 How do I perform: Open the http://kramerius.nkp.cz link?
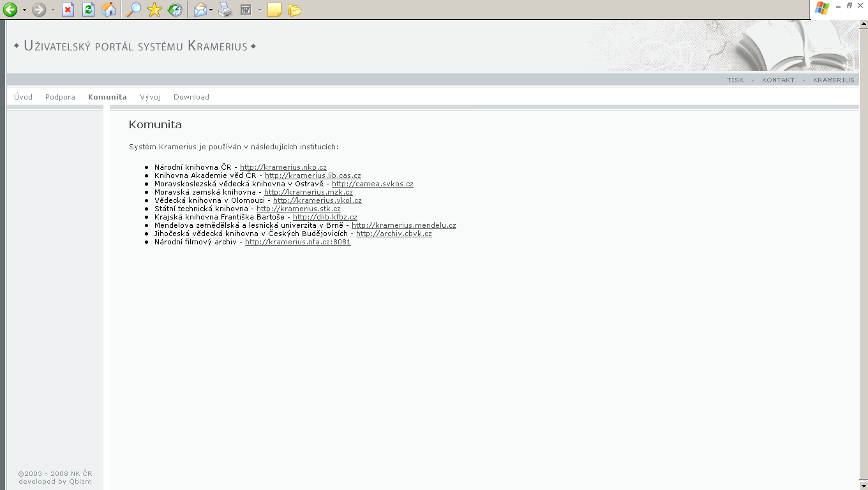click(283, 167)
